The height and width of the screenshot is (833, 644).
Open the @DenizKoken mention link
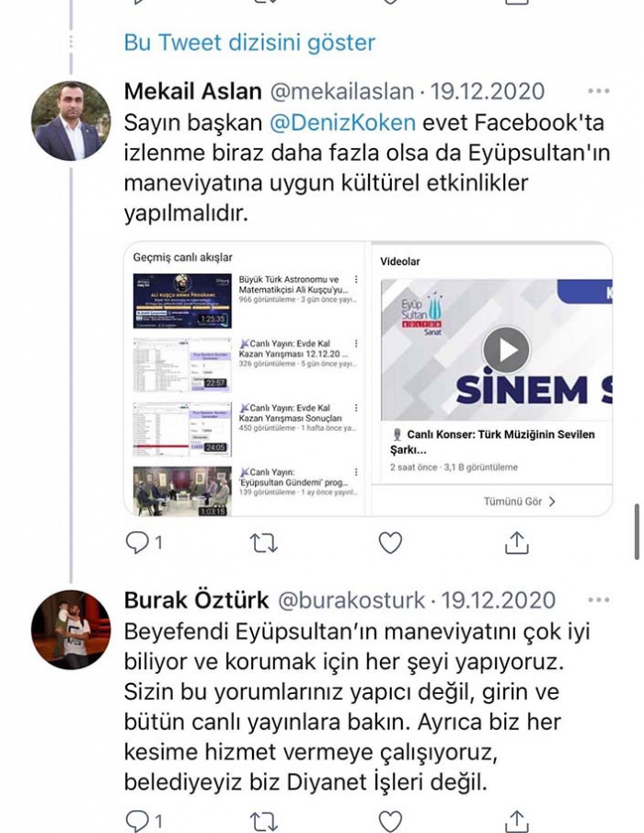coord(342,122)
